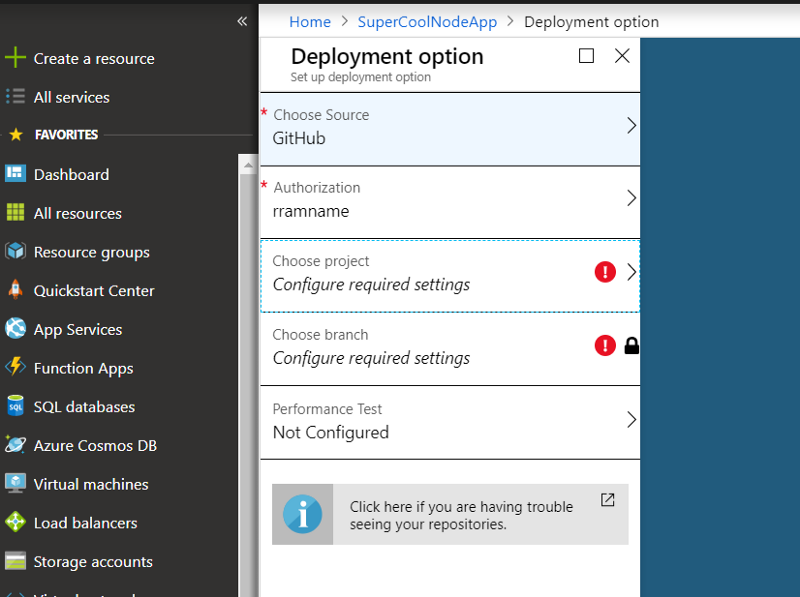Open All resources
This screenshot has height=597, width=800.
78,213
